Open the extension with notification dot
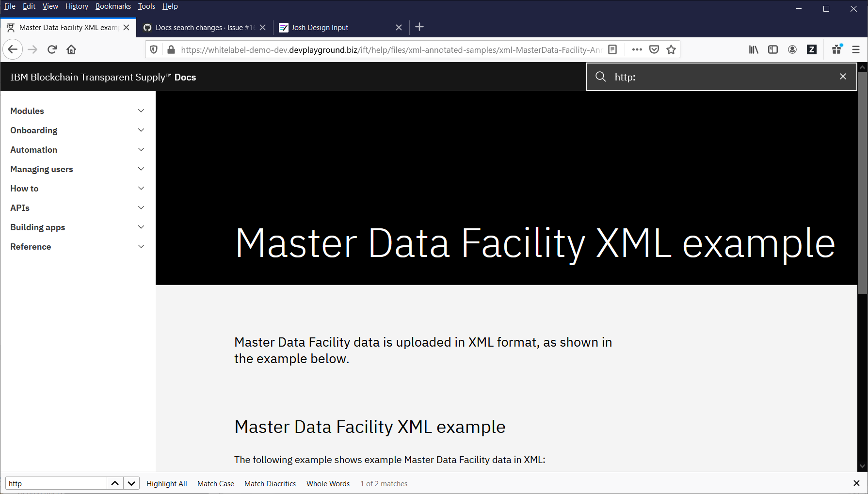Image resolution: width=868 pixels, height=494 pixels. pos(837,49)
